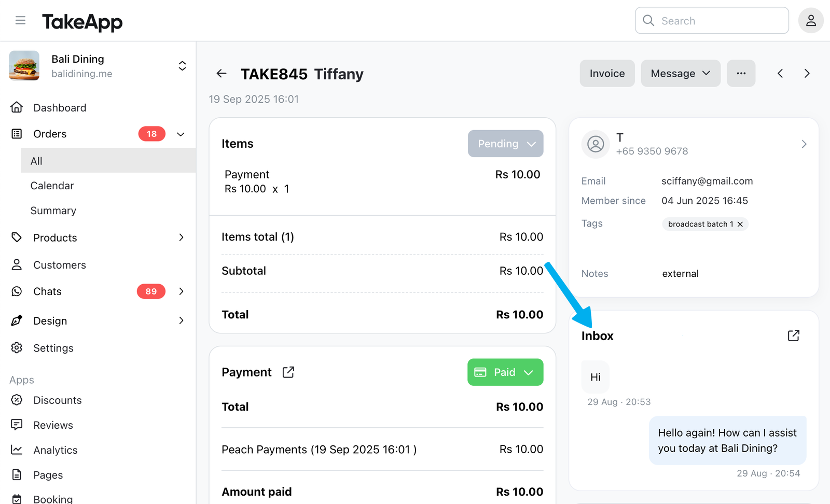830x504 pixels.
Task: Click the Invoice button
Action: [x=607, y=73]
